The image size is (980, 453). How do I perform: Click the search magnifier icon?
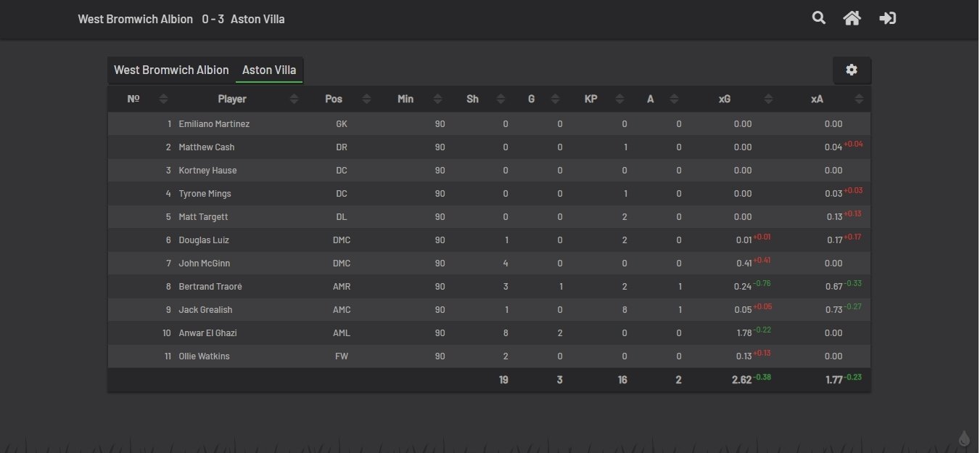[x=819, y=18]
